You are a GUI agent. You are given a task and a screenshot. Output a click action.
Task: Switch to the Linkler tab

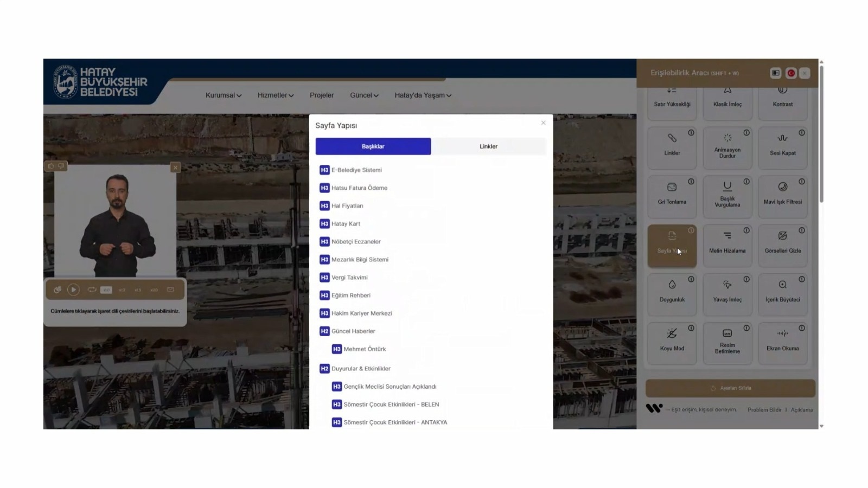pos(488,146)
